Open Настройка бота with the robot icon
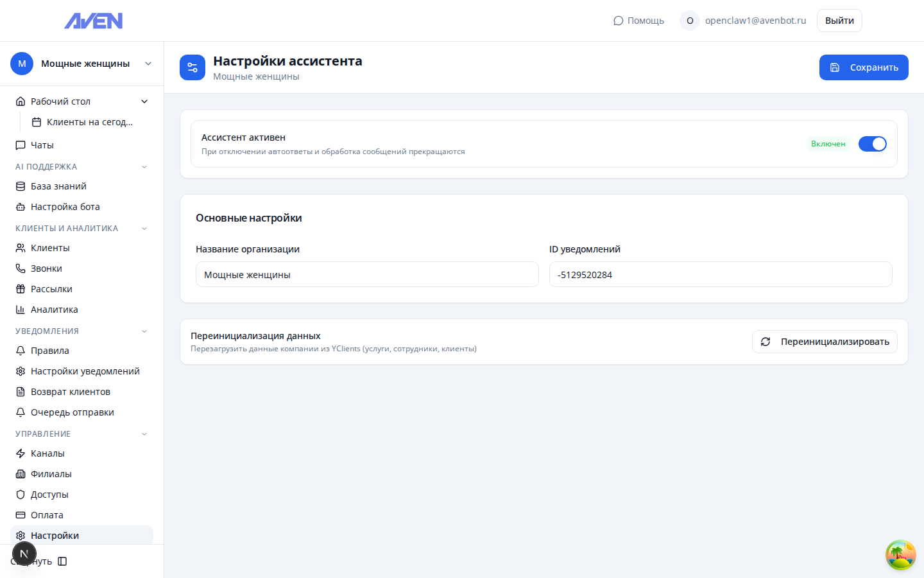The image size is (924, 578). 20,206
